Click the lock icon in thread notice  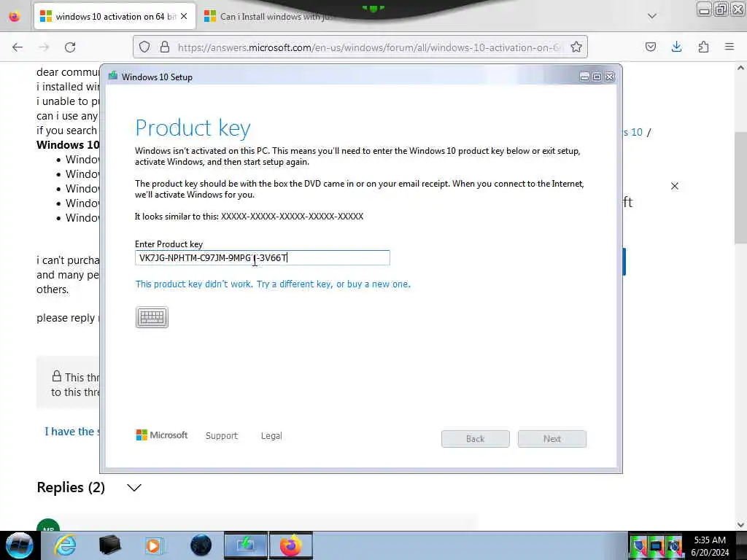coord(57,376)
